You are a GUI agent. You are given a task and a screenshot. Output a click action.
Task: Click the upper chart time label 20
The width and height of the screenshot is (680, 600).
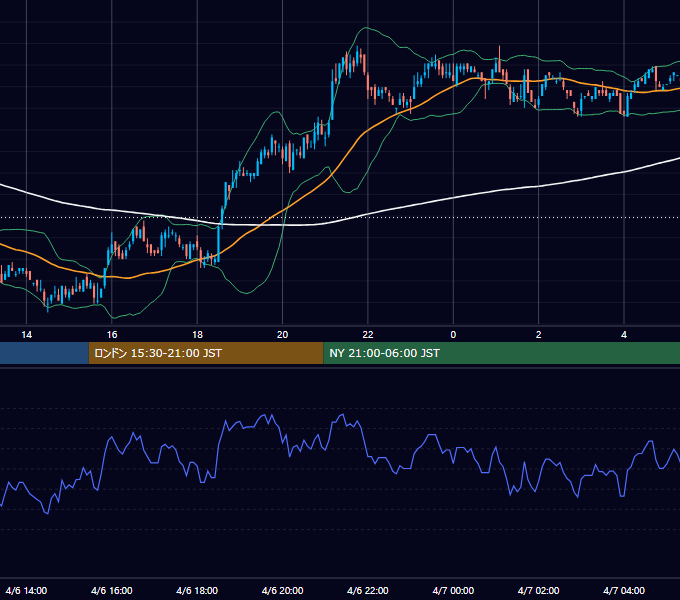(282, 335)
